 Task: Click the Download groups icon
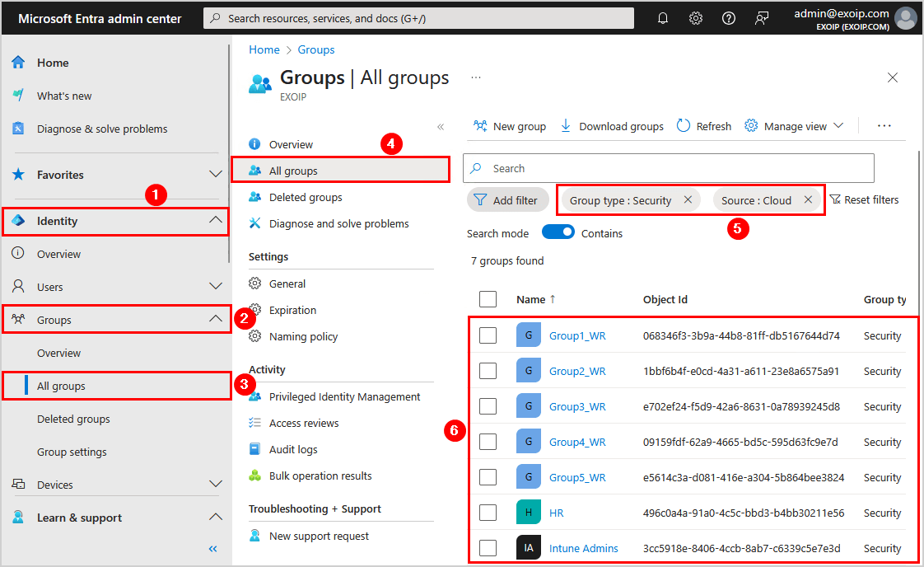click(566, 126)
